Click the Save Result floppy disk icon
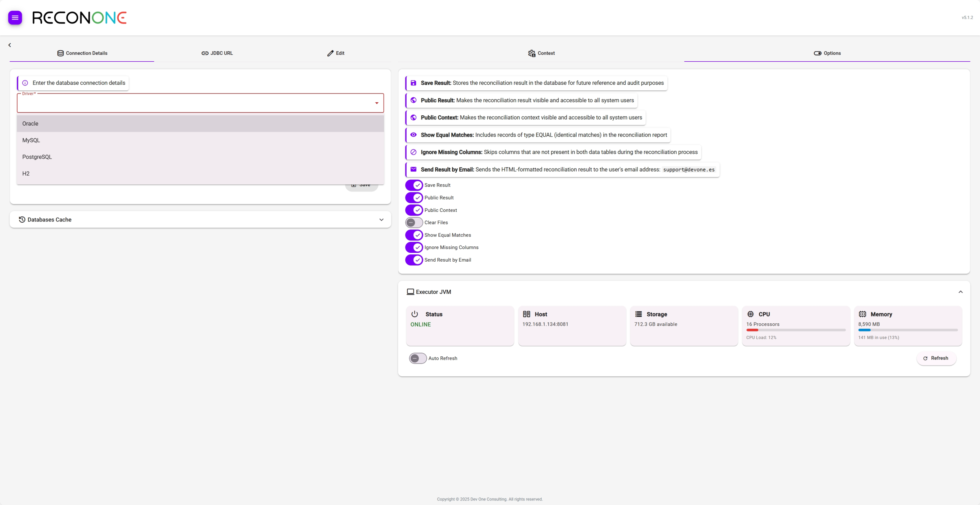 (x=413, y=83)
